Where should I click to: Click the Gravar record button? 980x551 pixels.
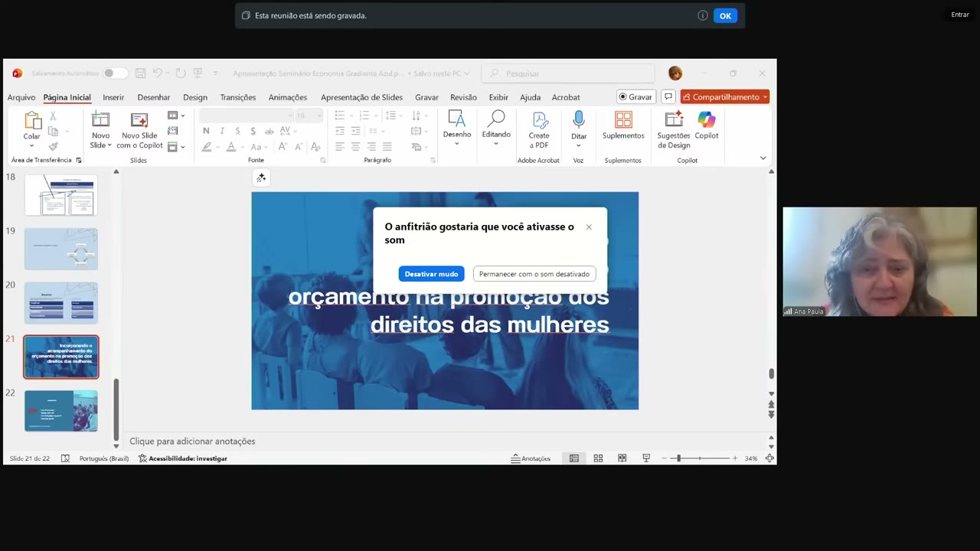click(635, 97)
